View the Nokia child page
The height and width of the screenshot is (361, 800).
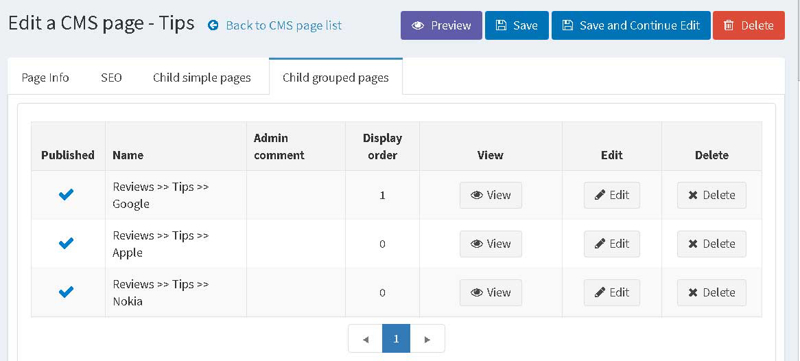point(491,293)
